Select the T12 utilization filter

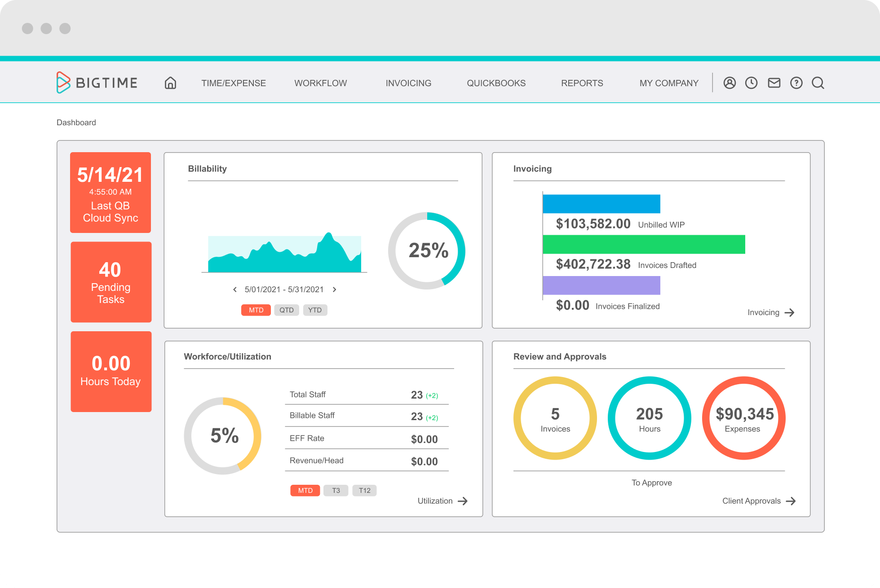pyautogui.click(x=364, y=490)
